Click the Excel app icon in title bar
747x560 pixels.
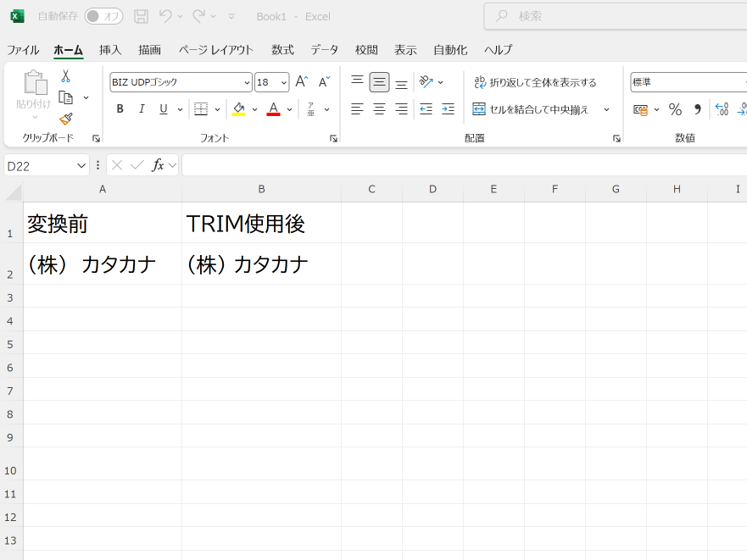pyautogui.click(x=17, y=16)
